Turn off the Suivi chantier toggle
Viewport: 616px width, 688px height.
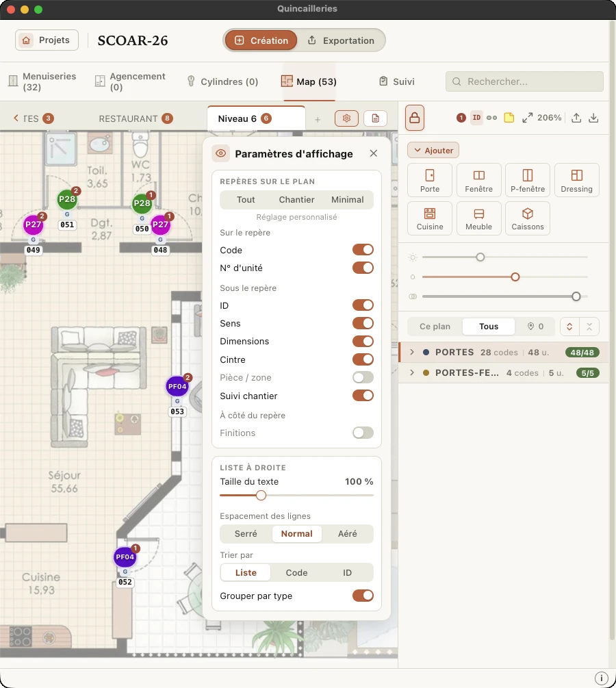[363, 396]
